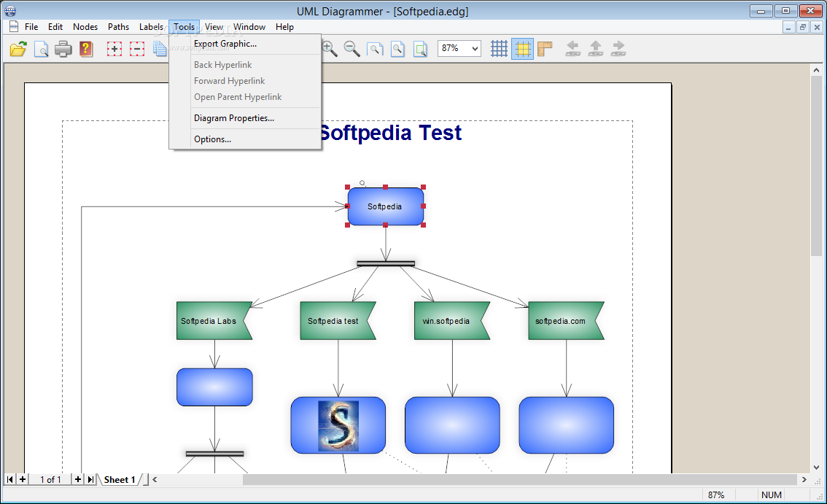
Task: Click the printer icon
Action: point(63,49)
